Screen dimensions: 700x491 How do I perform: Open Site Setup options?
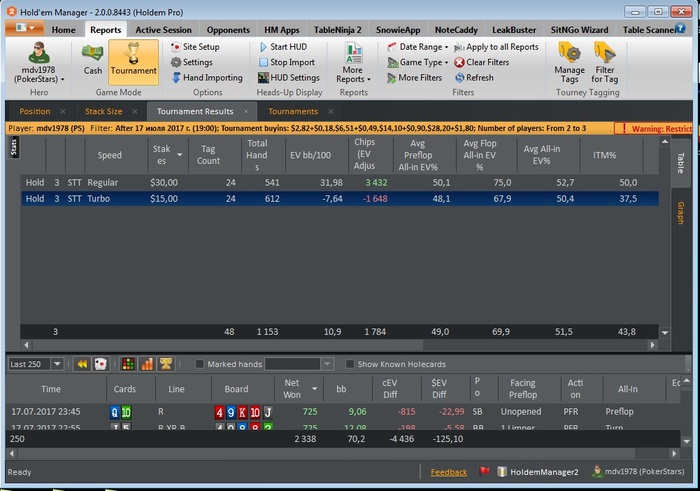coord(195,47)
